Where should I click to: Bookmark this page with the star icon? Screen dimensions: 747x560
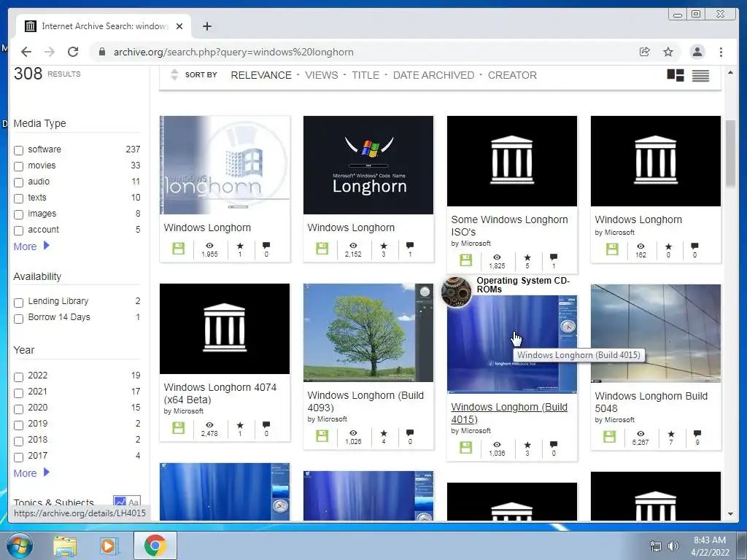point(668,52)
